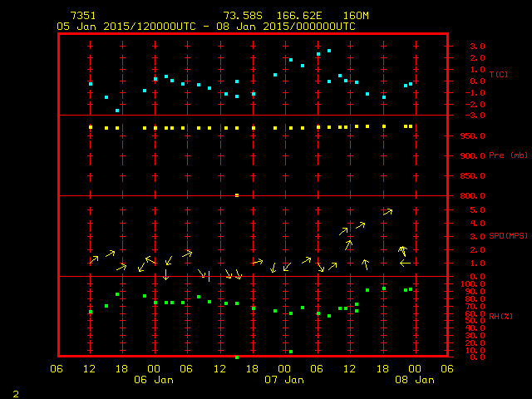Screen dimensions: 532x399
Task: Select the yellow pressure outlier at 800 mb
Action: pyautogui.click(x=237, y=195)
